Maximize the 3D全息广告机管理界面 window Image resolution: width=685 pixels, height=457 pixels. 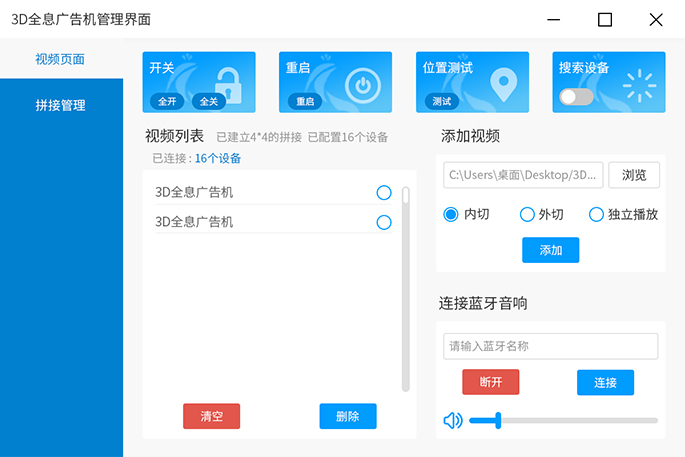[x=605, y=20]
